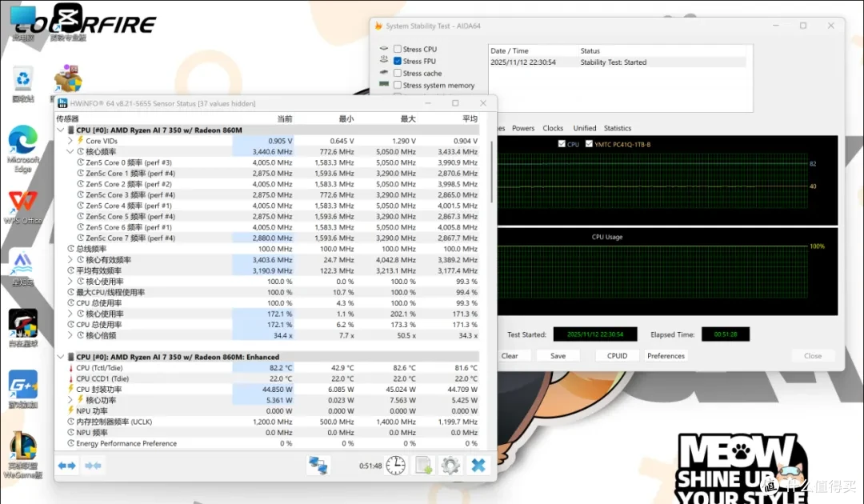Click the Test Started time field
Screen dimensions: 864x504
(x=595, y=334)
